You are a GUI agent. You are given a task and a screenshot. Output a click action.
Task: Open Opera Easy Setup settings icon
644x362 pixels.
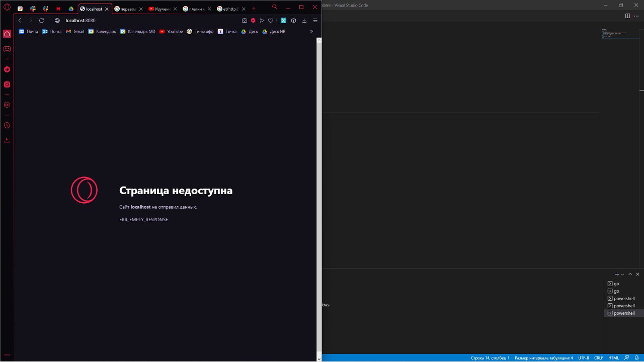click(315, 21)
